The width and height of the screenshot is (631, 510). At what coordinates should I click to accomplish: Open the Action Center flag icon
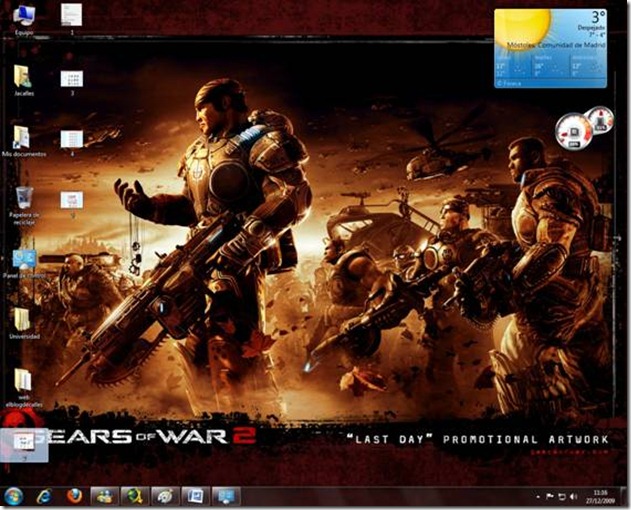tap(550, 497)
